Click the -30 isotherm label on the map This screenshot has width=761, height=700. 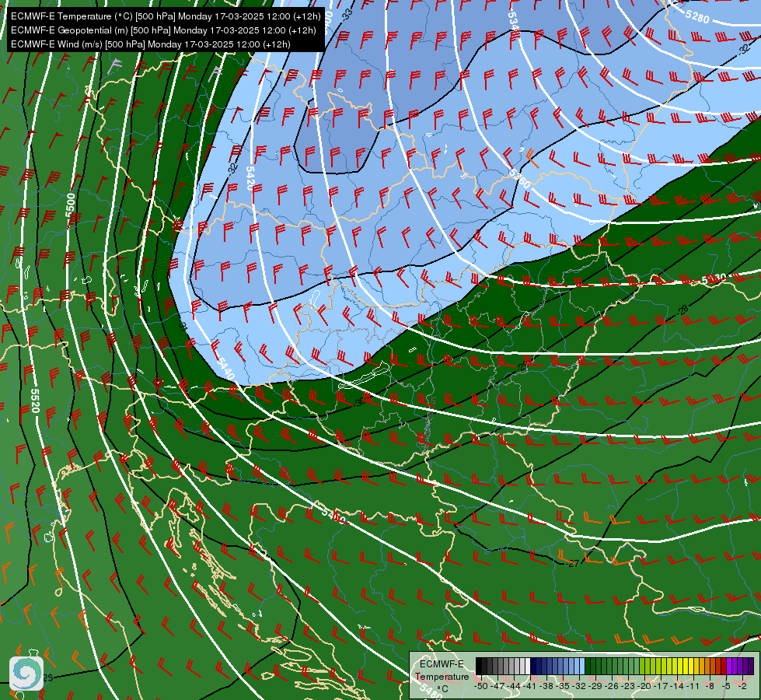tap(360, 402)
